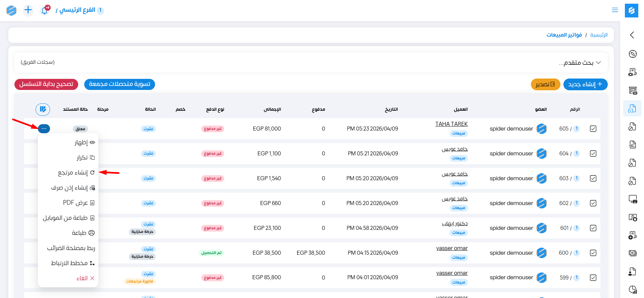Open حامد عويس link in invoice 604 row
The height and width of the screenshot is (298, 644).
click(455, 149)
